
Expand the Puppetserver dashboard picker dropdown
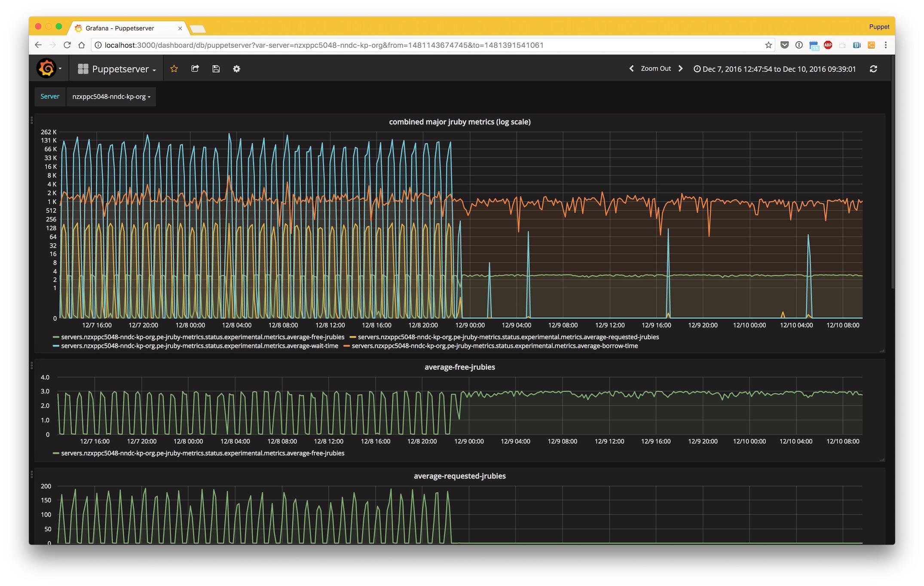117,69
